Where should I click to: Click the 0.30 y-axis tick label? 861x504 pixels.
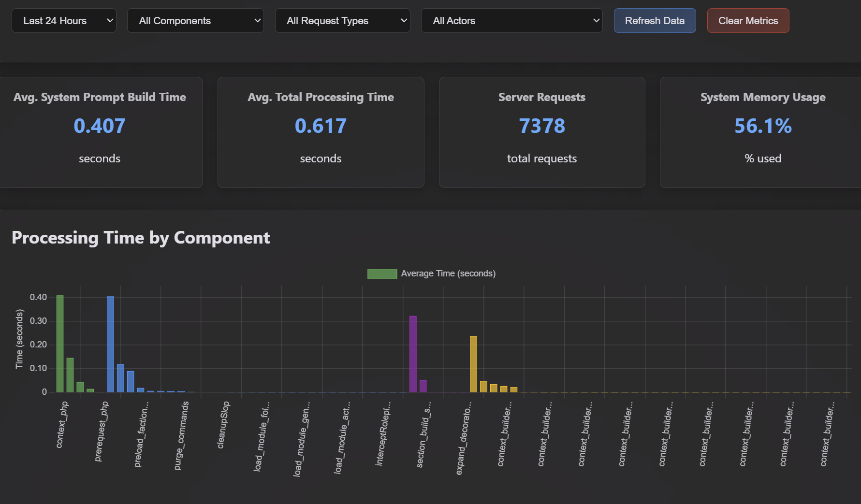click(38, 321)
